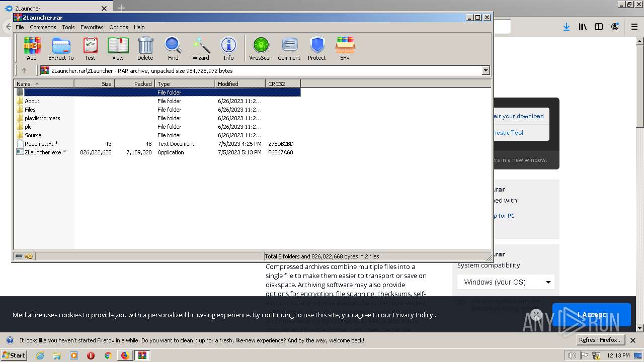Open the Firefox library icon
The width and height of the screenshot is (644, 362).
click(x=583, y=27)
